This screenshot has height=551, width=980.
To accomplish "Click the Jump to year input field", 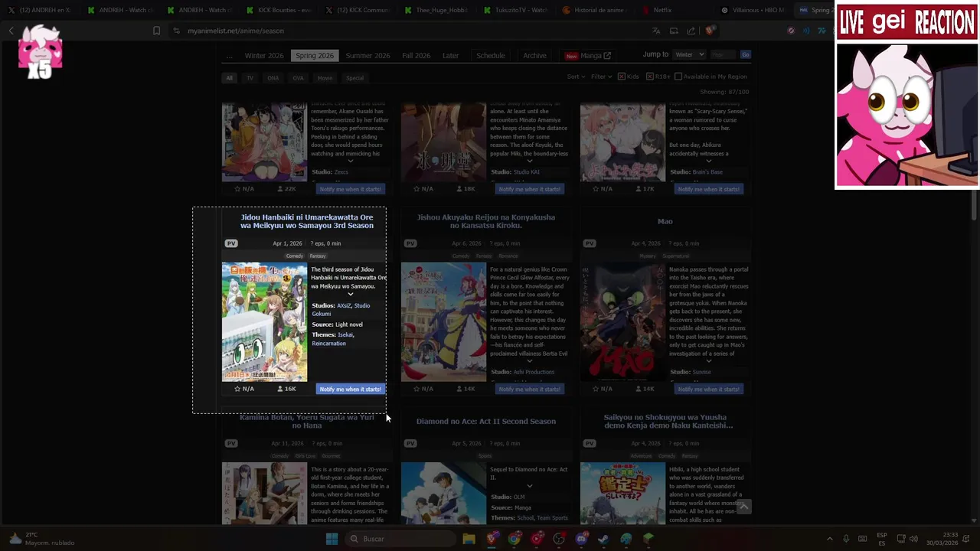I will tap(723, 54).
